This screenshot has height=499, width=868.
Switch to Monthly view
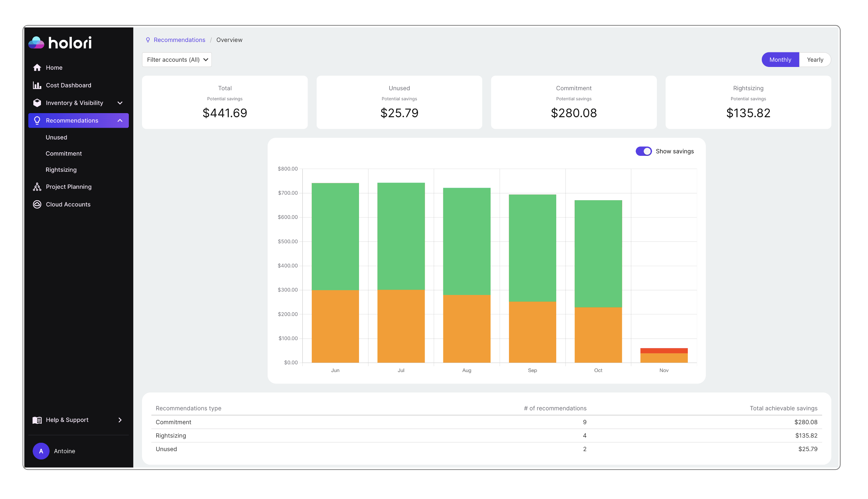point(780,60)
